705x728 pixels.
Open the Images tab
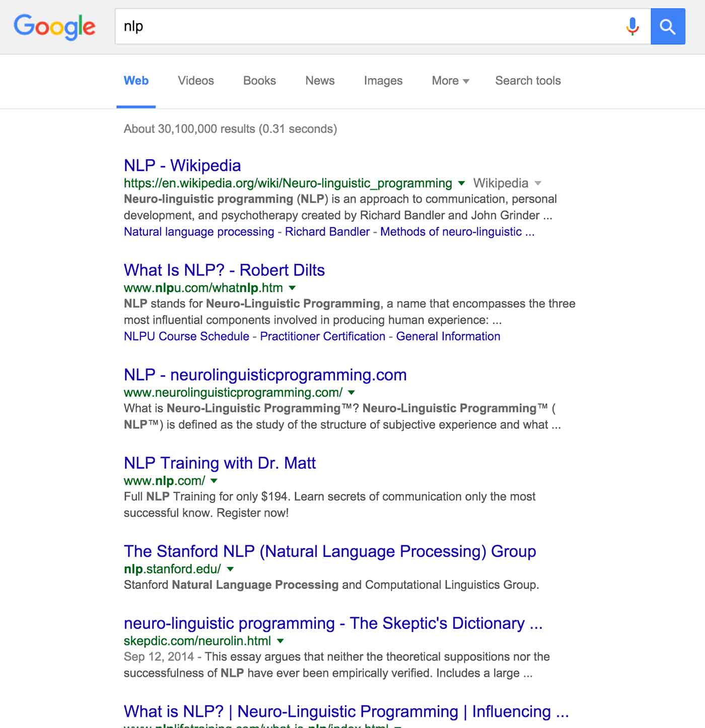(x=383, y=81)
